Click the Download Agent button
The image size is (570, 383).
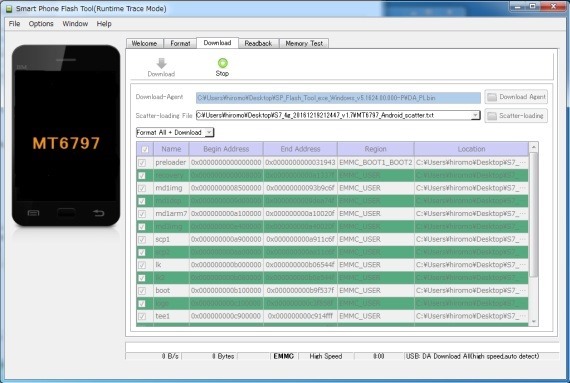click(x=516, y=97)
